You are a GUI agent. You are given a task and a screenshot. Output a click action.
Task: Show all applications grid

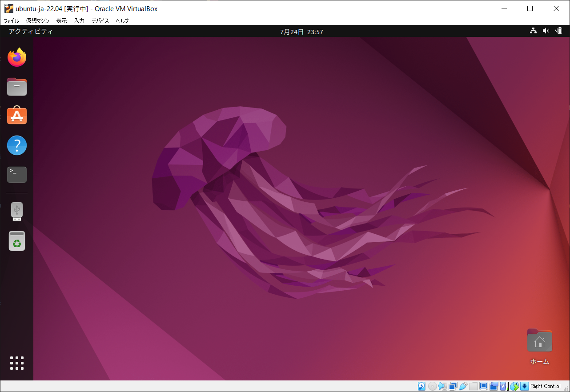tap(17, 363)
